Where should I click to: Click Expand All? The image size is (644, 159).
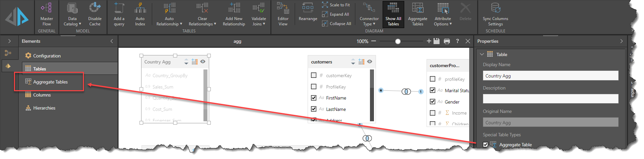click(336, 14)
